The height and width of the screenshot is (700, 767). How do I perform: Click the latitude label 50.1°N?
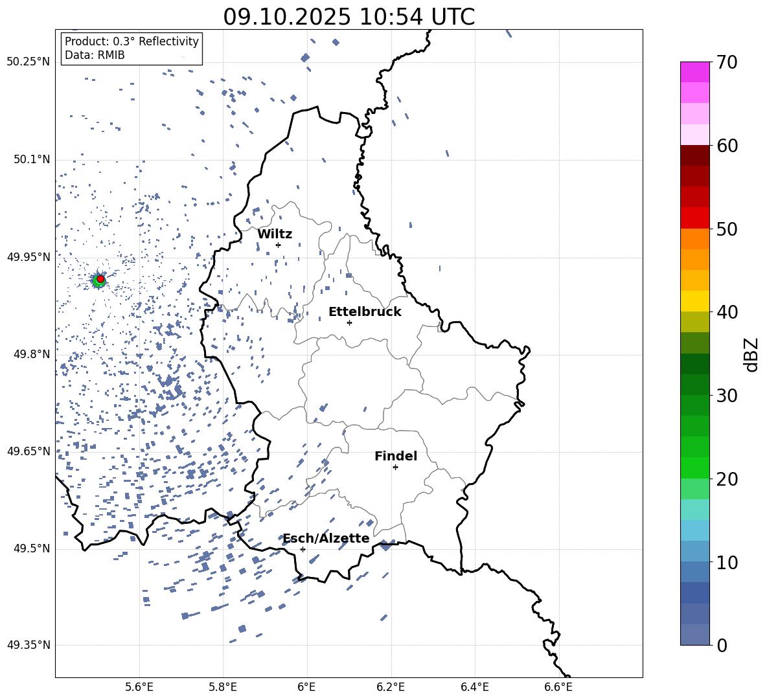point(32,159)
